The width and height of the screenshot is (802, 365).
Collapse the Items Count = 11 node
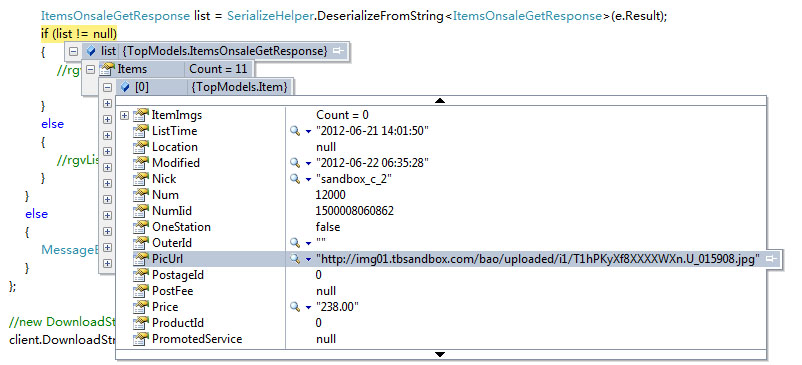[x=91, y=69]
